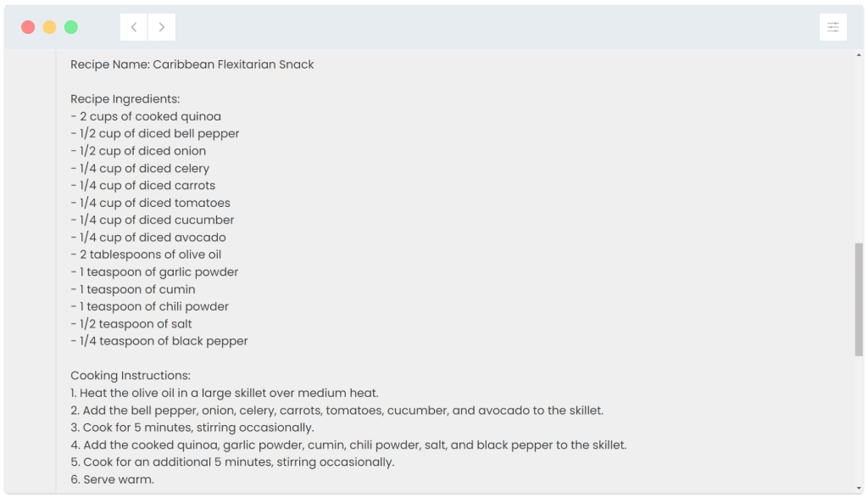Close the window with red button
Viewport: 868px width, 498px height.
click(x=28, y=27)
